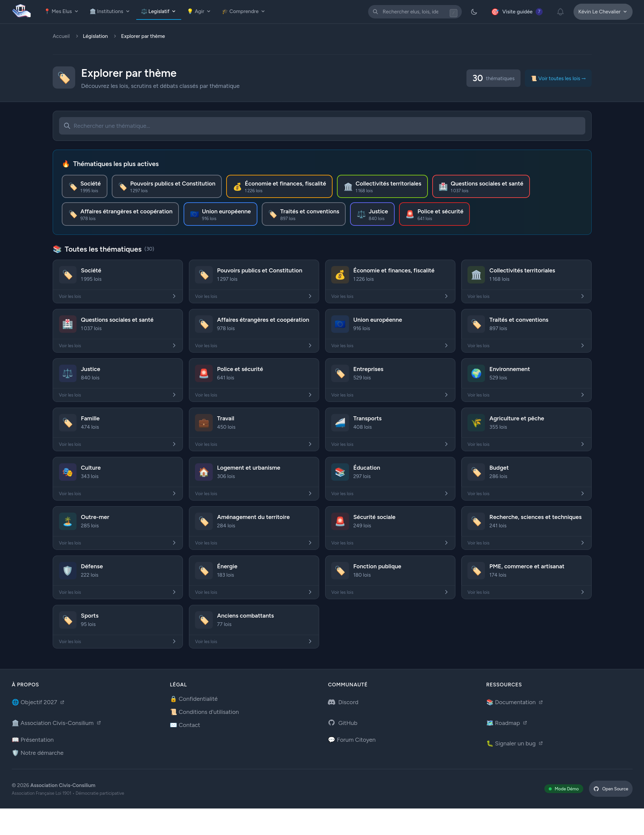
Task: Click the Défense shield icon
Action: pyautogui.click(x=68, y=571)
